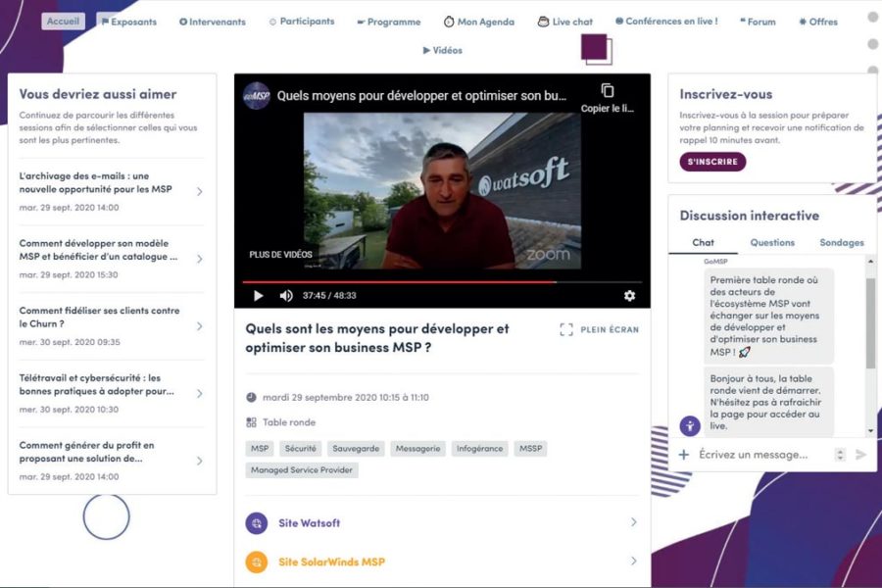Click the MSP tag
Screen dimensions: 882x588
(260, 449)
